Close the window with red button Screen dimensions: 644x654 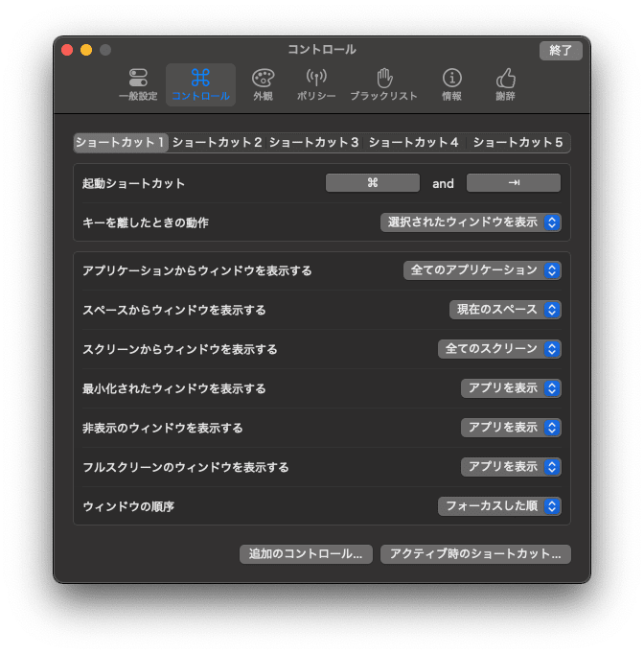(x=67, y=50)
